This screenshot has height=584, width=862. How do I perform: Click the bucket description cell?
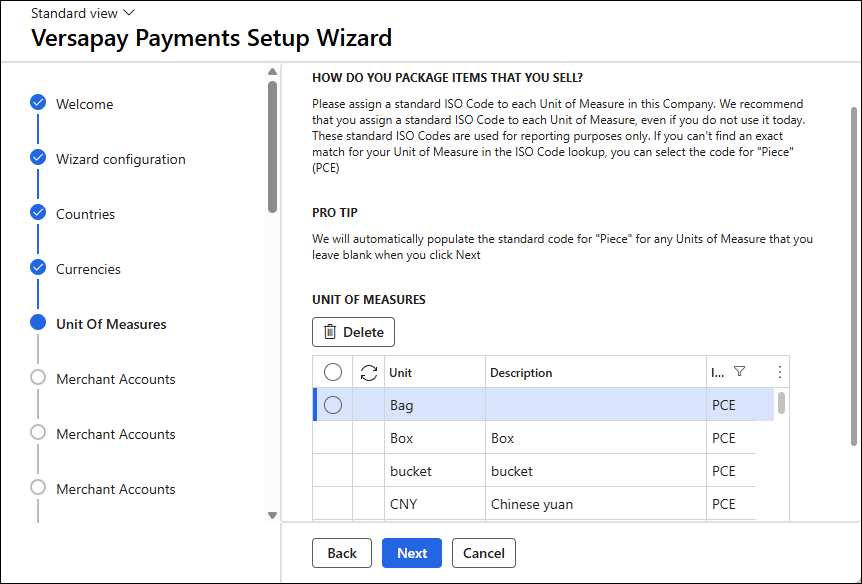tap(596, 471)
